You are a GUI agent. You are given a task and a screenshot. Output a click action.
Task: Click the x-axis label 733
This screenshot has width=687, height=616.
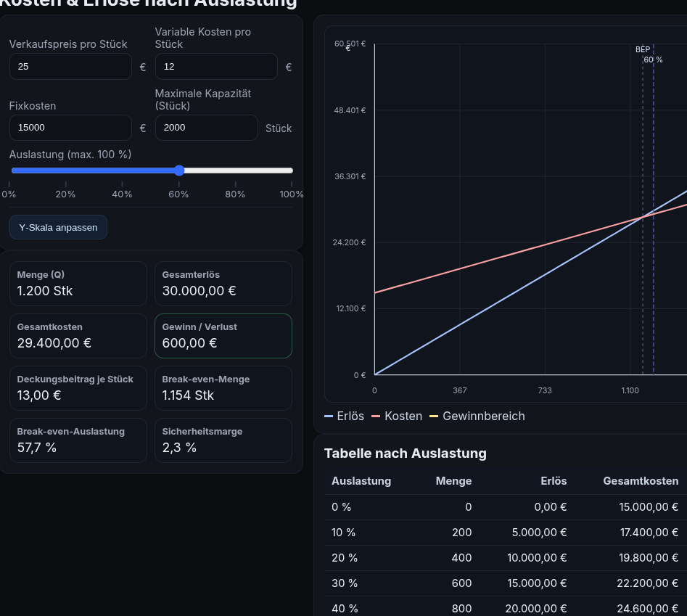click(545, 390)
